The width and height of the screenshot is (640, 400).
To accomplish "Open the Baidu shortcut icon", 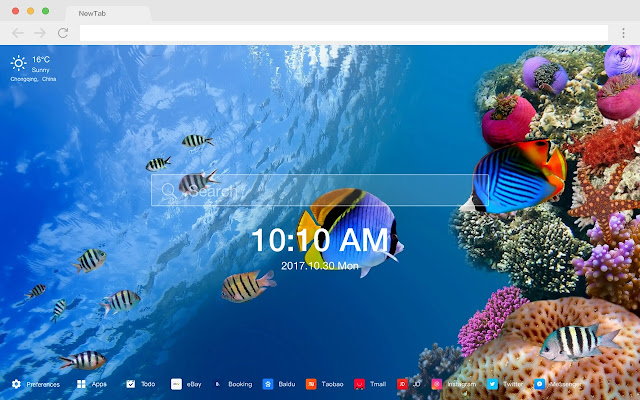I will point(268,384).
